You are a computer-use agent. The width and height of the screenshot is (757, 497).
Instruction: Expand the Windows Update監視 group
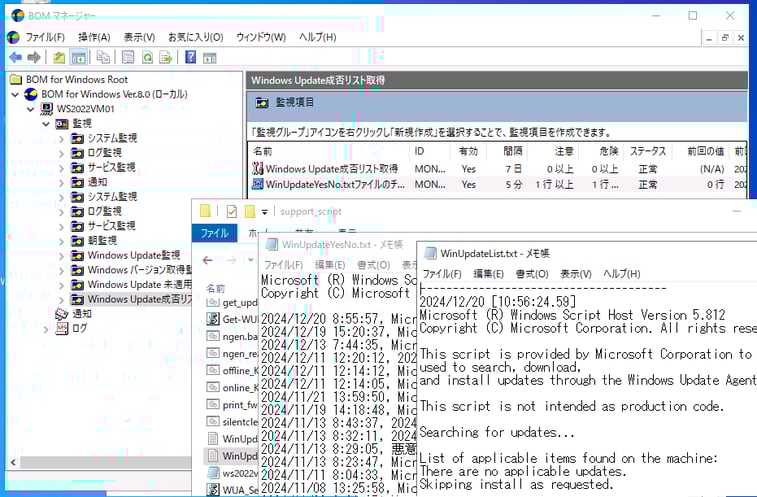click(x=61, y=256)
